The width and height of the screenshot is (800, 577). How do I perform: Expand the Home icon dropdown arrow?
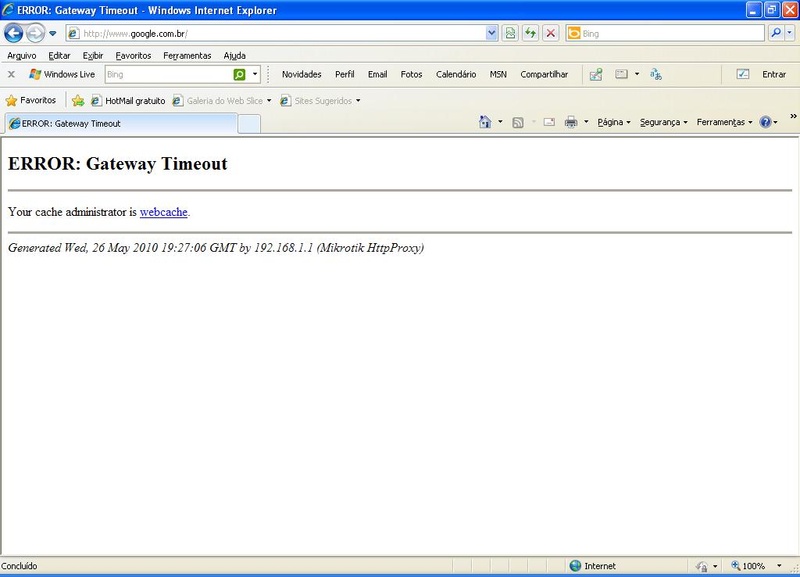coord(500,121)
